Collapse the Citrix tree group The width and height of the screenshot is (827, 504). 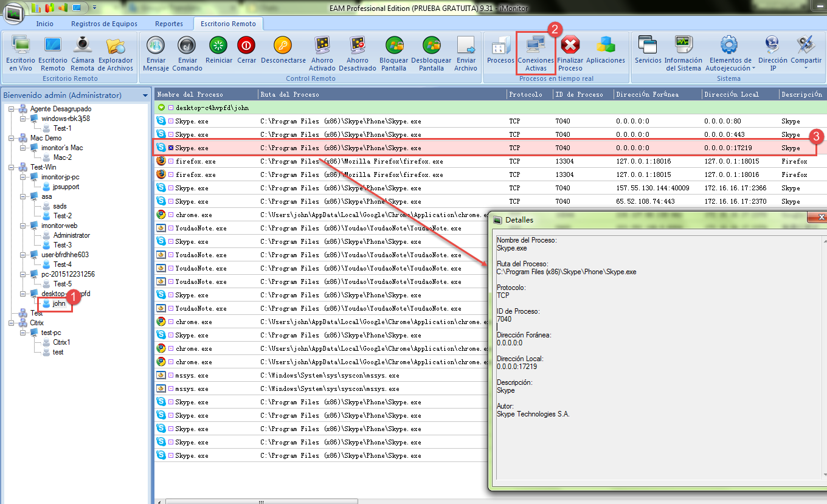click(12, 323)
